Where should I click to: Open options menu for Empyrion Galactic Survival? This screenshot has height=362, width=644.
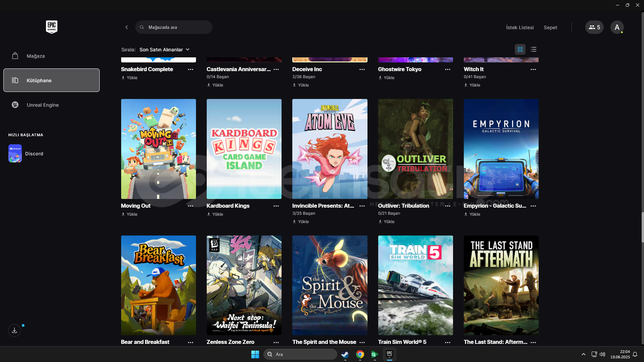click(533, 206)
